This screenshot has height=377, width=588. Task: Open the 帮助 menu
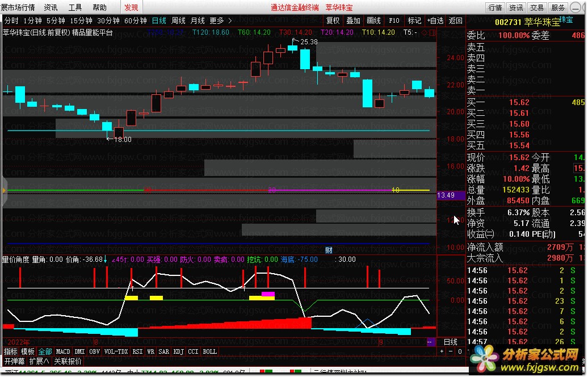click(x=100, y=7)
